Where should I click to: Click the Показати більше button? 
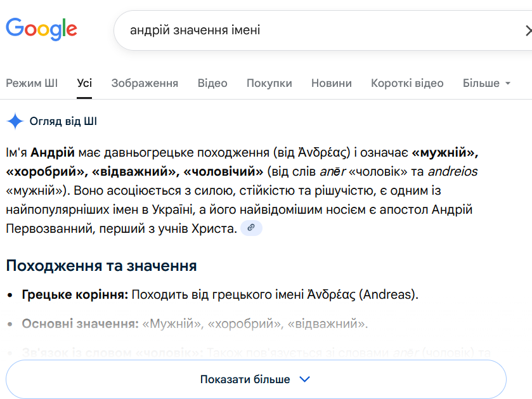click(256, 379)
